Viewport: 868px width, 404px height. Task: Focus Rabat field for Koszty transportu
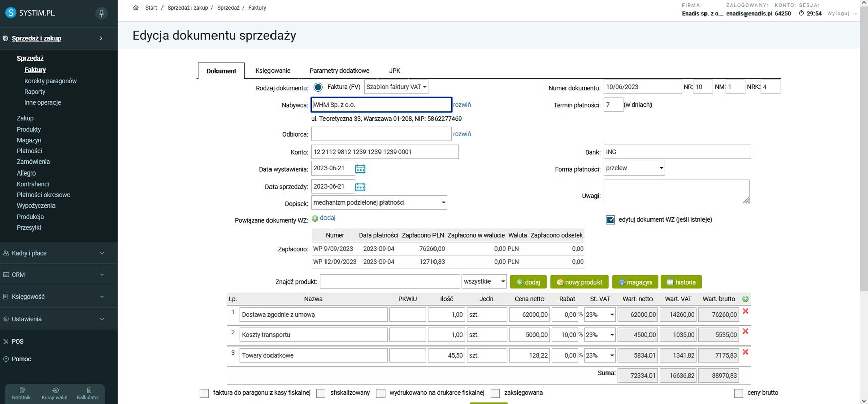click(x=565, y=335)
